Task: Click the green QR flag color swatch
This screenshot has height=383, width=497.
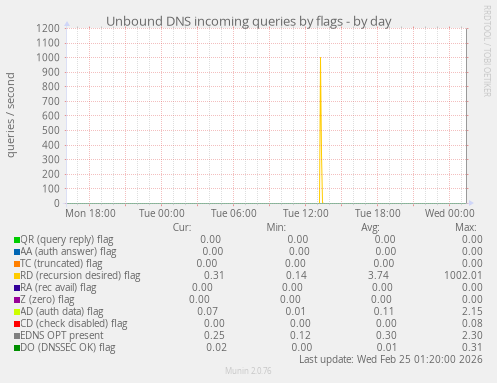Action: pyautogui.click(x=17, y=240)
